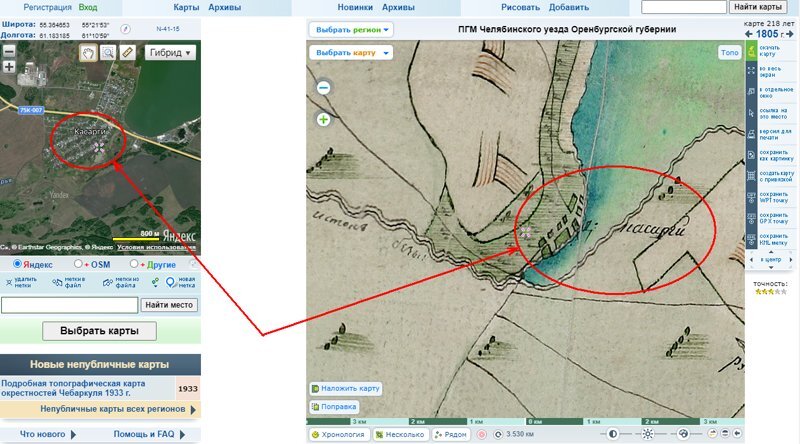This screenshot has width=800, height=444.
Task: Click the red target icon in bottom toolbar
Action: [x=481, y=434]
